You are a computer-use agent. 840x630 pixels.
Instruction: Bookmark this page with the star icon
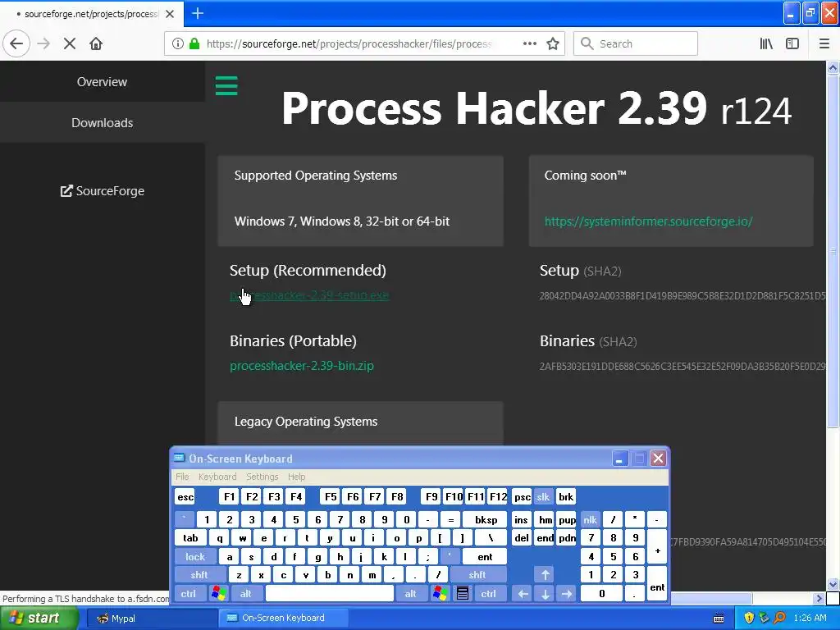tap(553, 43)
